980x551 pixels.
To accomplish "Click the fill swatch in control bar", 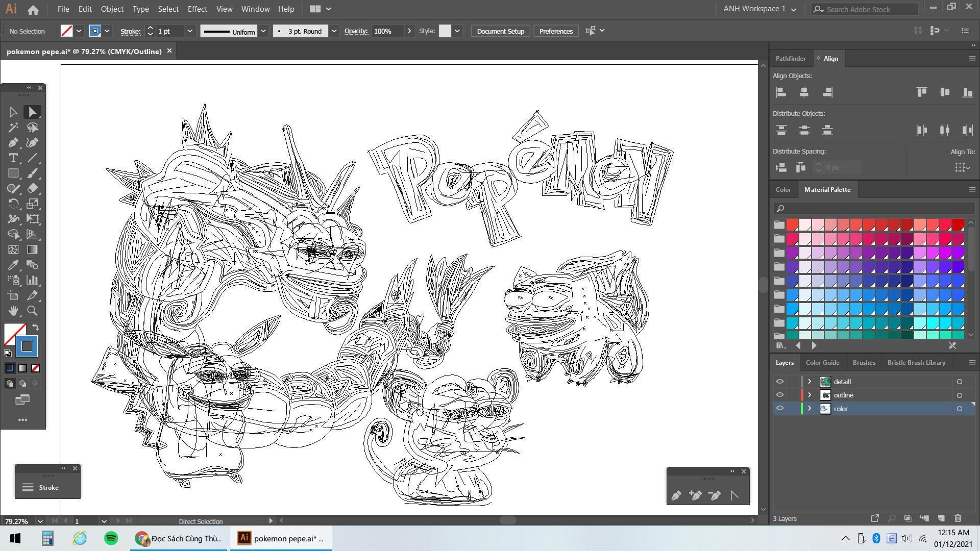I will click(66, 31).
